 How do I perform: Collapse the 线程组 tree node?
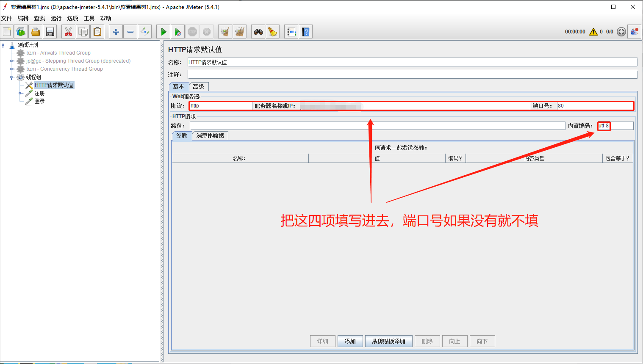click(x=12, y=77)
